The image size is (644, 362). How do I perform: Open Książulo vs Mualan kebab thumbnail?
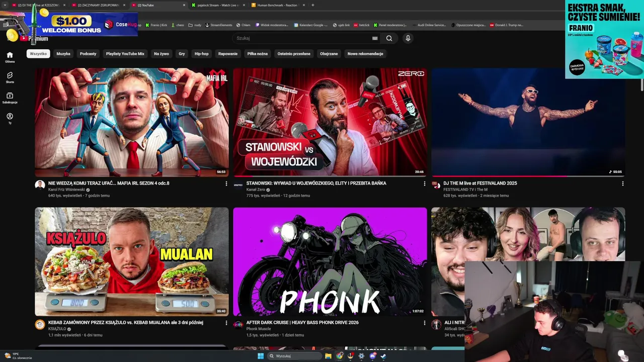[131, 261]
